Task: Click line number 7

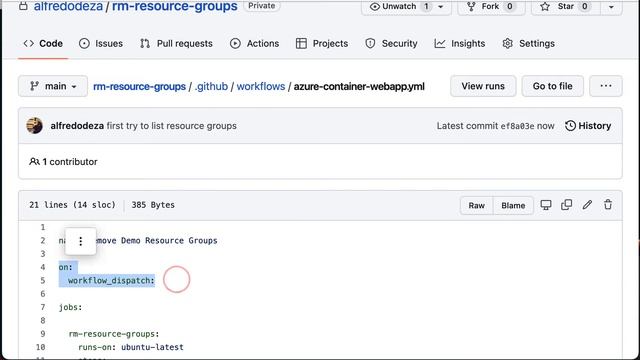Action: pyautogui.click(x=42, y=307)
